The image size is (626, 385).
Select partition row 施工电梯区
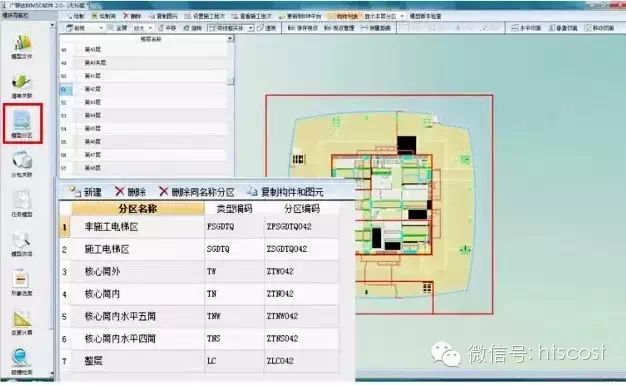click(199, 249)
